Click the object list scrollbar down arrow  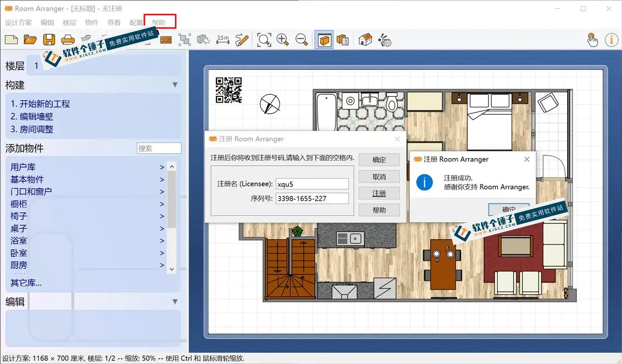[x=172, y=269]
